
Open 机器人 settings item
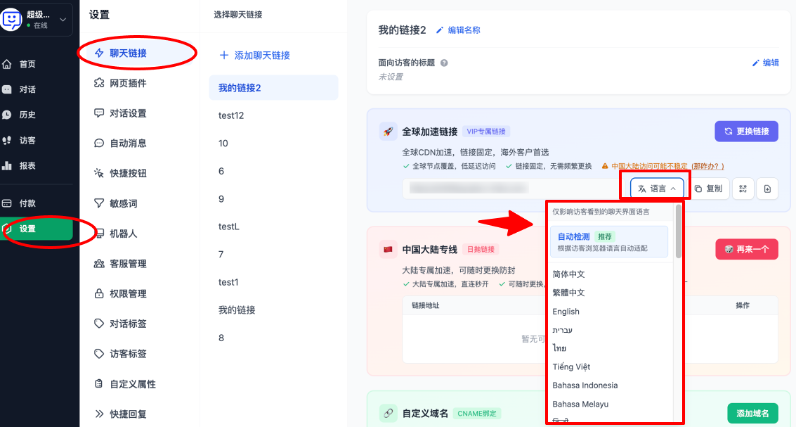123,234
